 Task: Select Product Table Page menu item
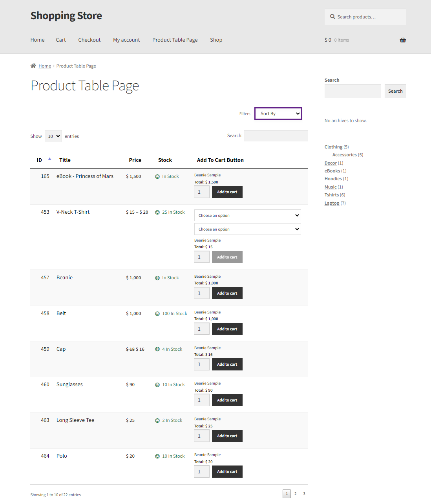pos(175,40)
